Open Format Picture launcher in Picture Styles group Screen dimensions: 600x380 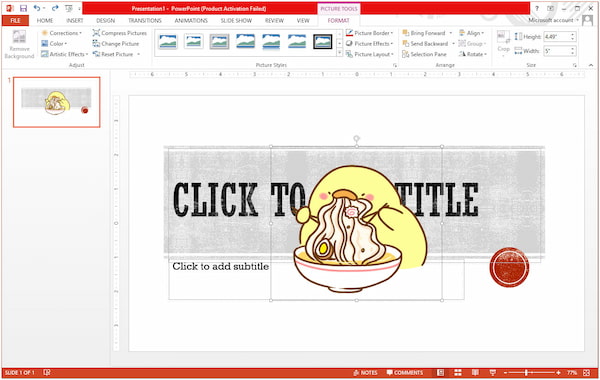395,65
